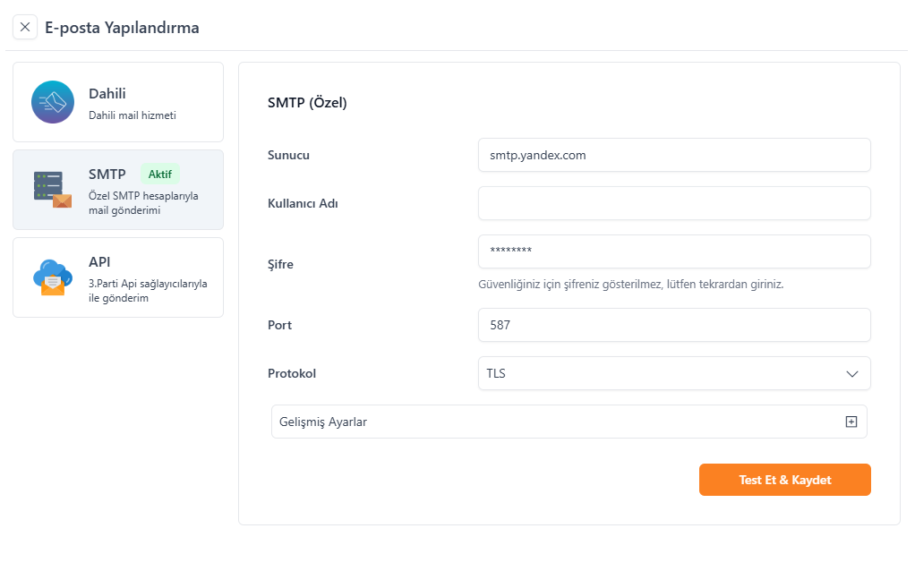Click the API cloud mail icon
The image size is (915, 588).
(52, 277)
